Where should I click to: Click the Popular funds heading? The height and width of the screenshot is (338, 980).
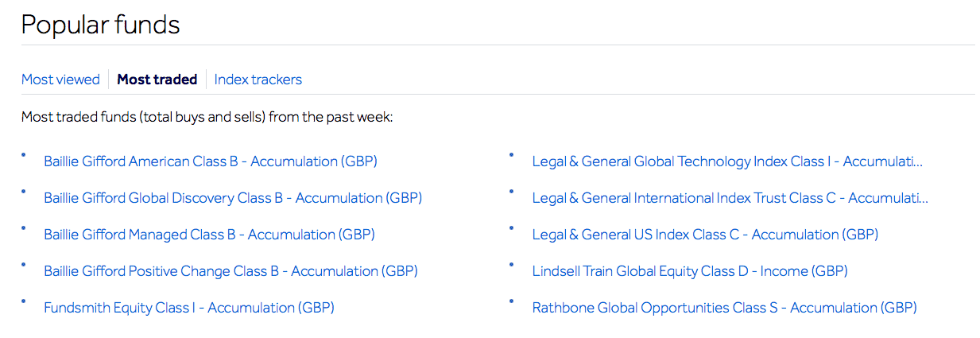[x=100, y=25]
